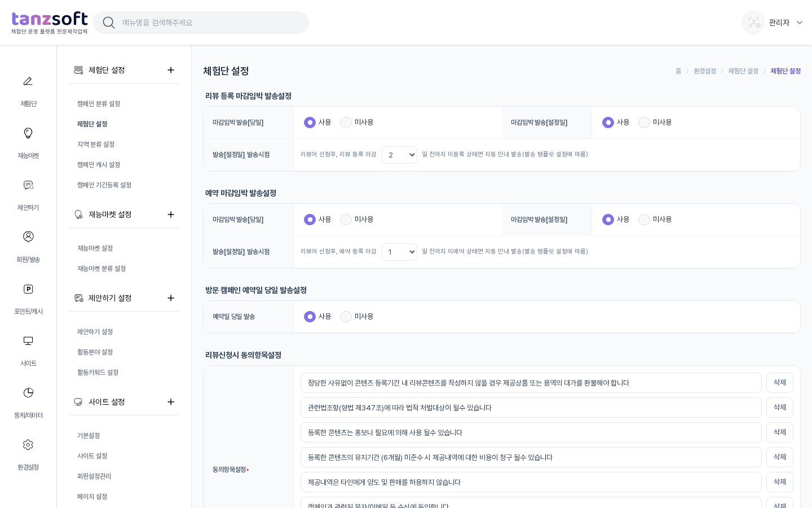The width and height of the screenshot is (812, 508).
Task: Open the 포인트/캐시 P icon
Action: (x=28, y=289)
